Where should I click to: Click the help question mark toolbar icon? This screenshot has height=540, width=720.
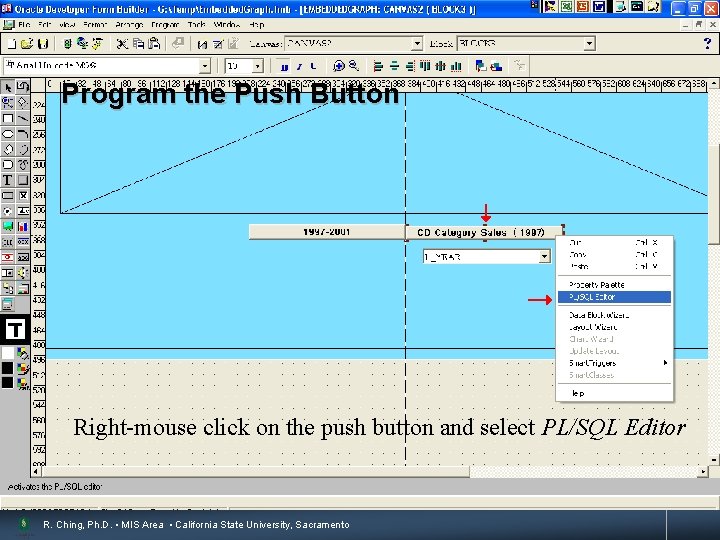707,44
